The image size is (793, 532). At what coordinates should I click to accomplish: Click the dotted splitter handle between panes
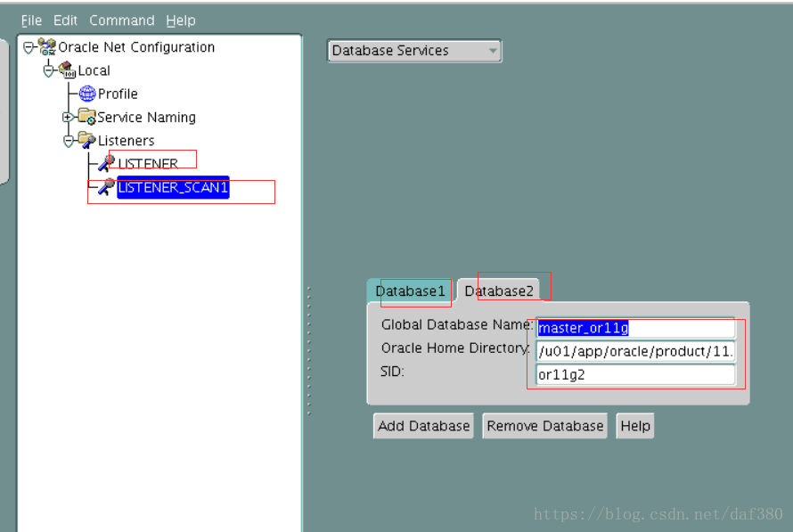309,351
